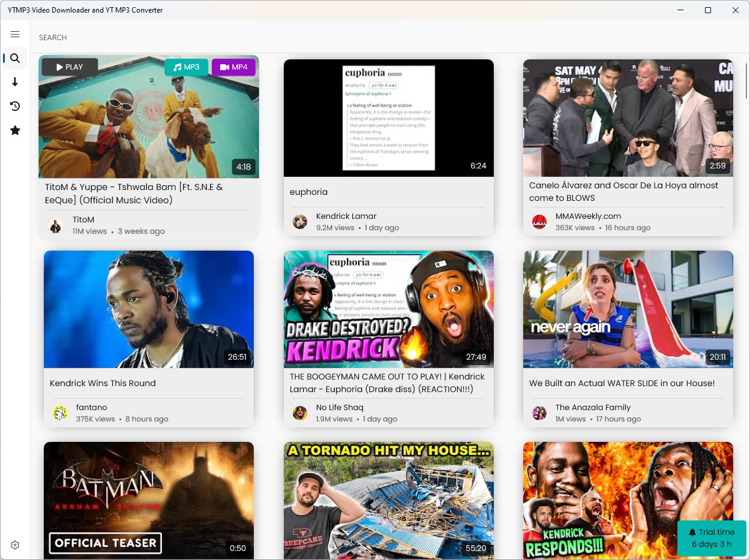Open the Kendrick Responds thumbnail
Image resolution: width=750 pixels, height=560 pixels.
pyautogui.click(x=628, y=501)
